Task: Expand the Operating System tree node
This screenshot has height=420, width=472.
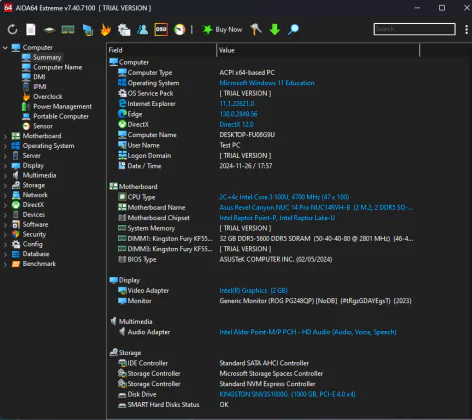Action: (x=5, y=146)
